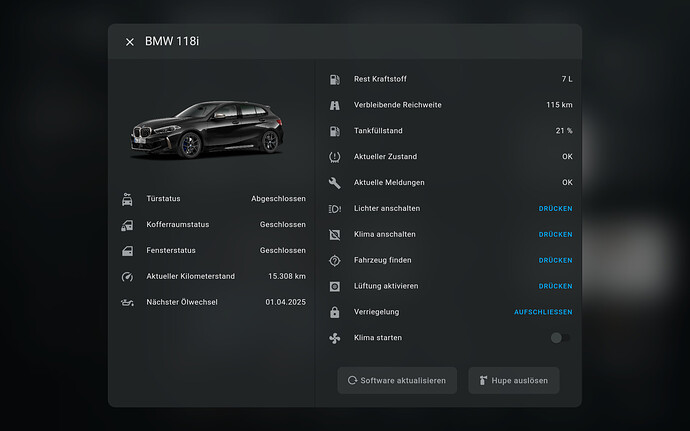Click the Verriegelung label
Screen dimensions: 690x431
(x=376, y=312)
